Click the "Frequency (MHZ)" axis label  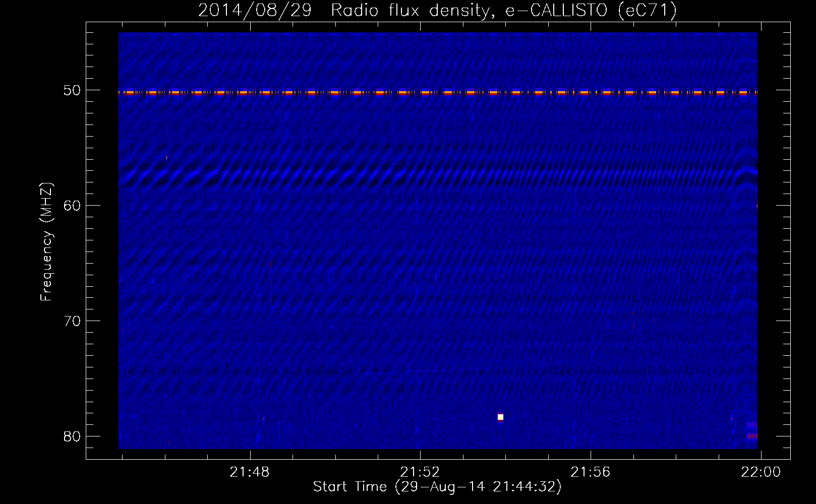click(46, 242)
